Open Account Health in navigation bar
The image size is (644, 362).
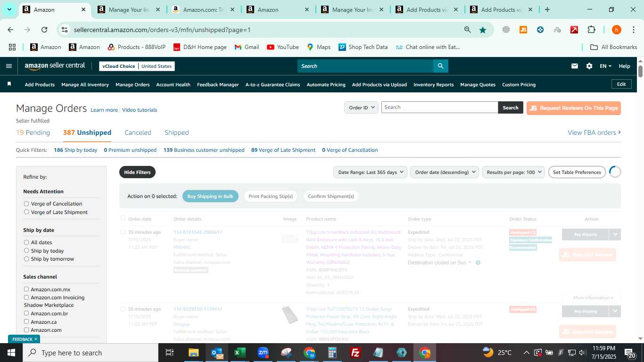click(x=173, y=84)
